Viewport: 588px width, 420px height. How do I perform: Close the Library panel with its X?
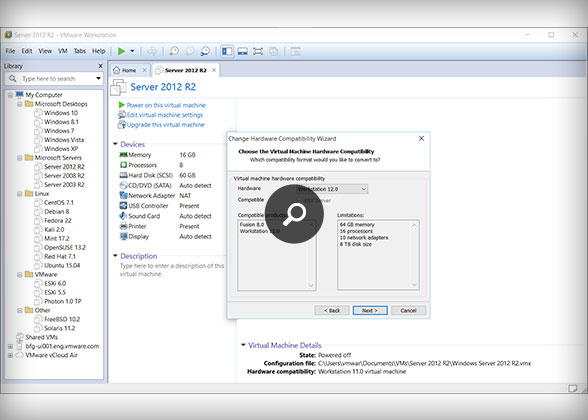[x=100, y=66]
